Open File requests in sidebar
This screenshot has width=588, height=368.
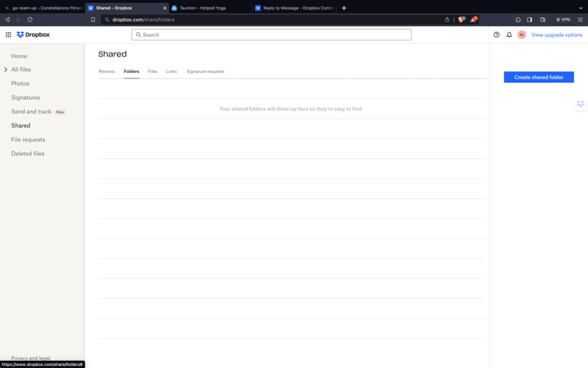(x=28, y=139)
